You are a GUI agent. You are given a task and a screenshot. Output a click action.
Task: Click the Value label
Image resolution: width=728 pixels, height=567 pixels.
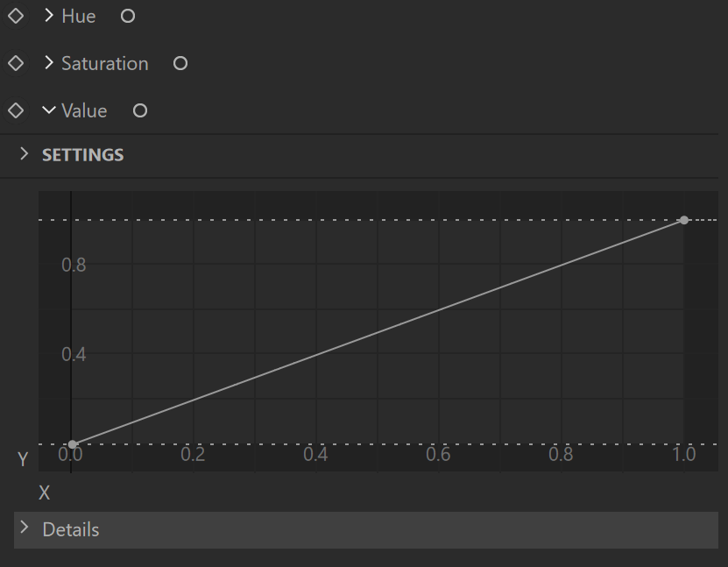point(84,111)
